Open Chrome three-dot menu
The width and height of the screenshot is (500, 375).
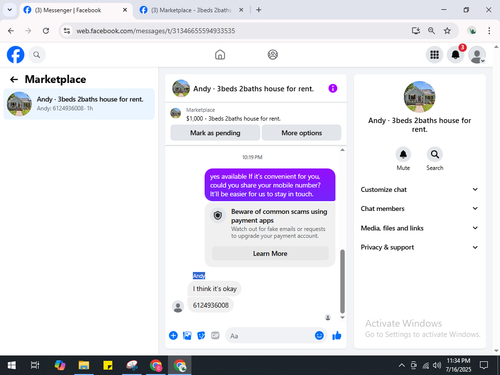coord(489,31)
